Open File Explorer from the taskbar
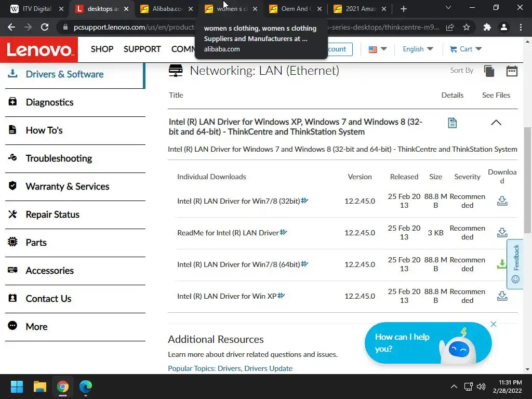The image size is (532, 399). pos(40,387)
